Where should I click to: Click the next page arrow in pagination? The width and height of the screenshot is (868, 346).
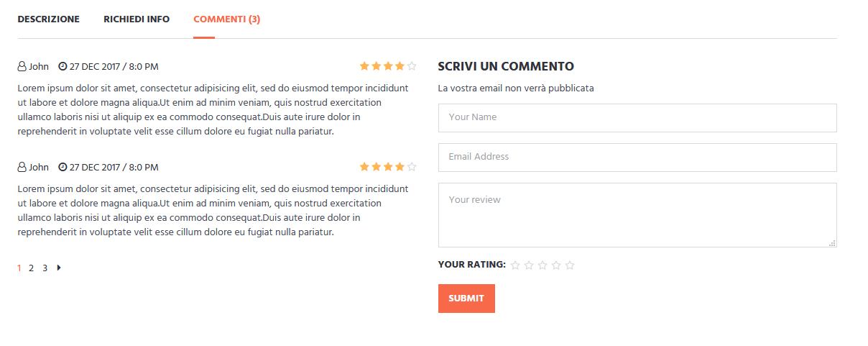(59, 268)
